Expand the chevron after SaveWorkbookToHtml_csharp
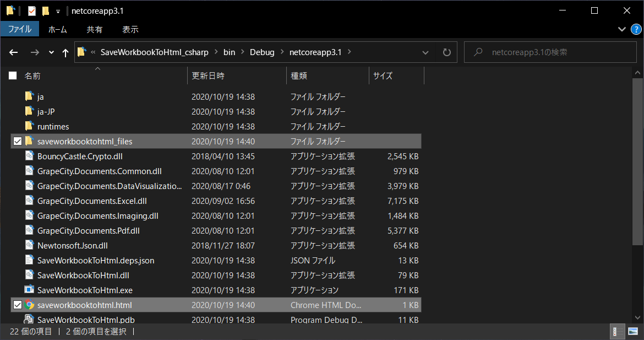Screen dimensions: 644x340 point(216,52)
